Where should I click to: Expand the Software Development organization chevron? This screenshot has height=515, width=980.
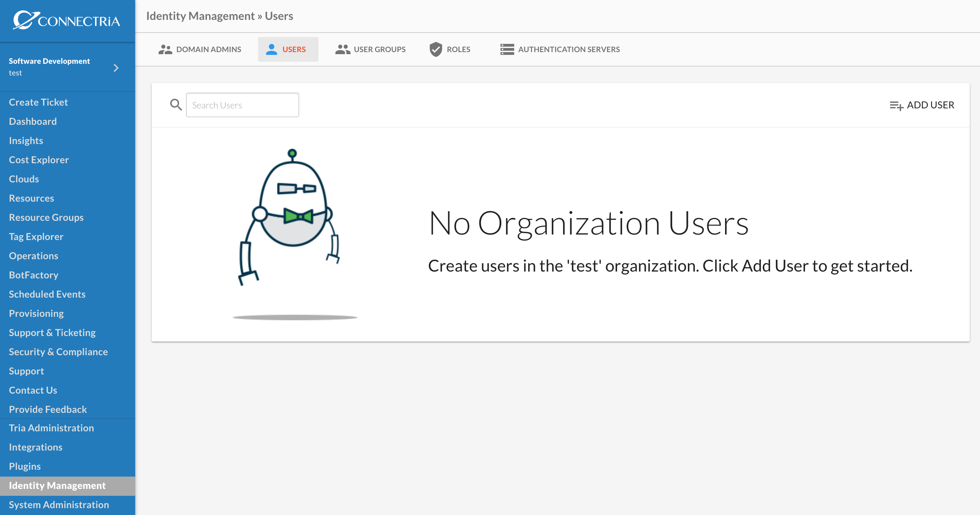point(116,68)
